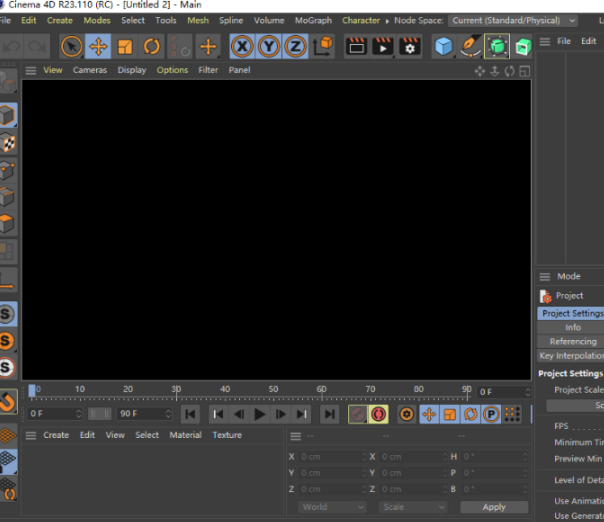Click frame 50 on the timeline ruler
The width and height of the screenshot is (604, 522).
coord(273,389)
